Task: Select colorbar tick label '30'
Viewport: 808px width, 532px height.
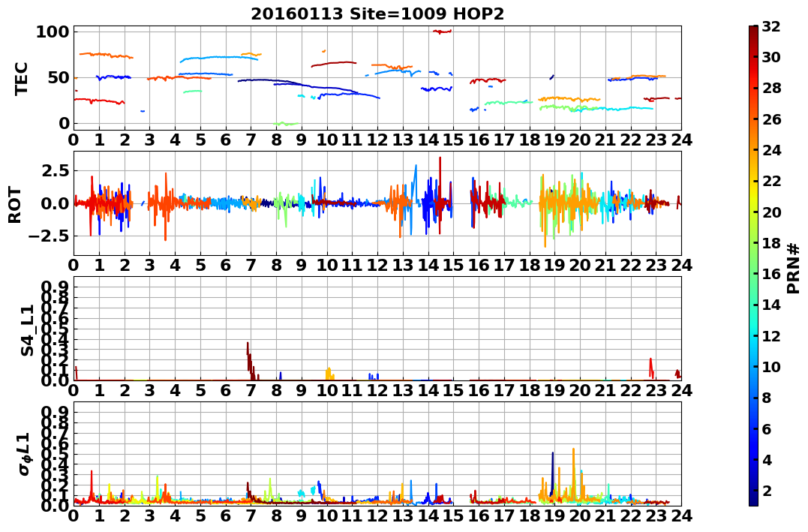Action: tap(771, 57)
